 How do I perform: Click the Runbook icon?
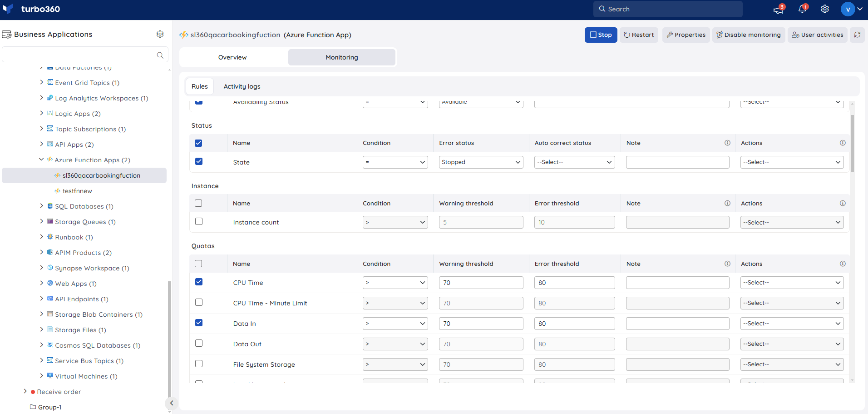50,237
